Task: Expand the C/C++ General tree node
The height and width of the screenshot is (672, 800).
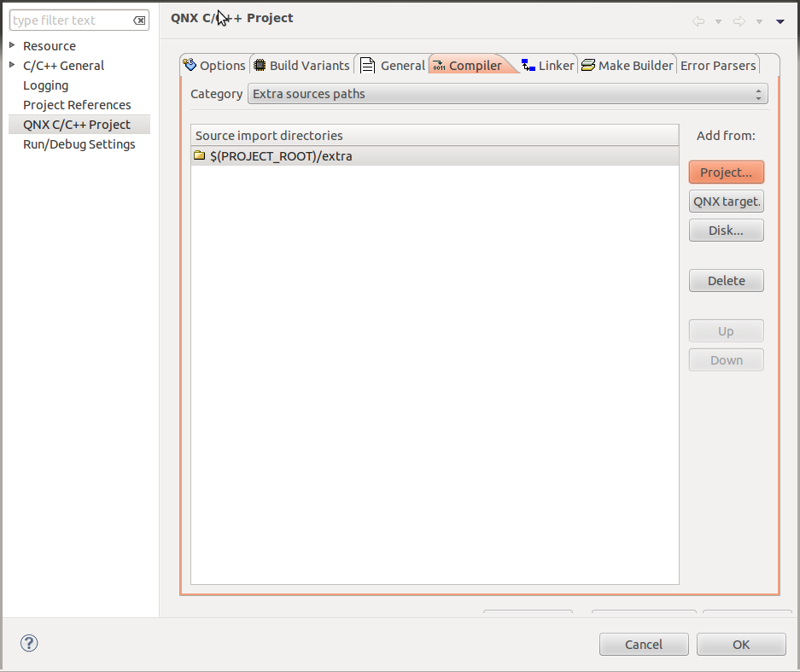Action: click(12, 65)
